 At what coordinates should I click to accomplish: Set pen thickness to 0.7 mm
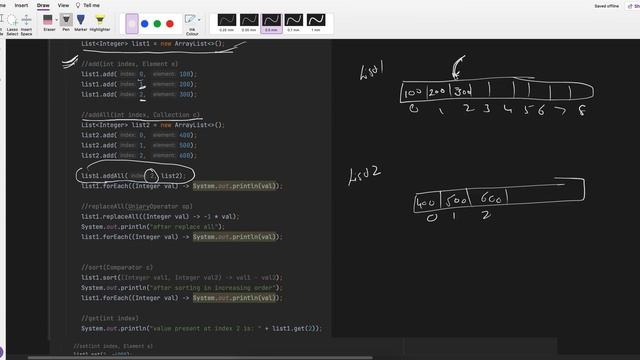pyautogui.click(x=293, y=23)
